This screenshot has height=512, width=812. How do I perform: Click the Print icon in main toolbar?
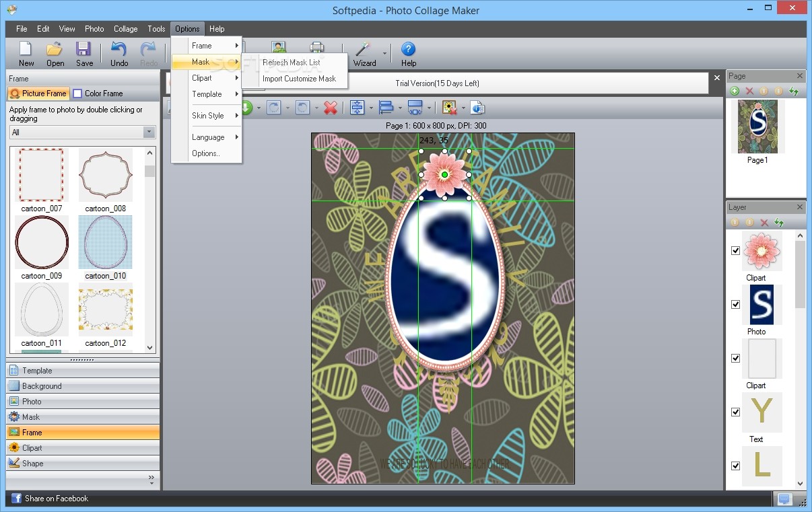click(x=317, y=47)
